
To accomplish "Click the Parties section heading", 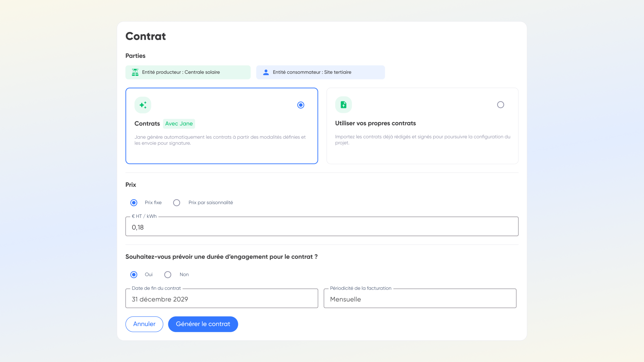I will (x=135, y=56).
